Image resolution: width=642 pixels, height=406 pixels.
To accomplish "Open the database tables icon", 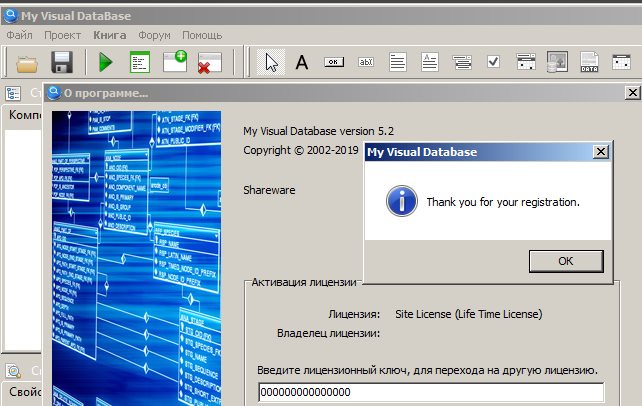I will pyautogui.click(x=140, y=62).
